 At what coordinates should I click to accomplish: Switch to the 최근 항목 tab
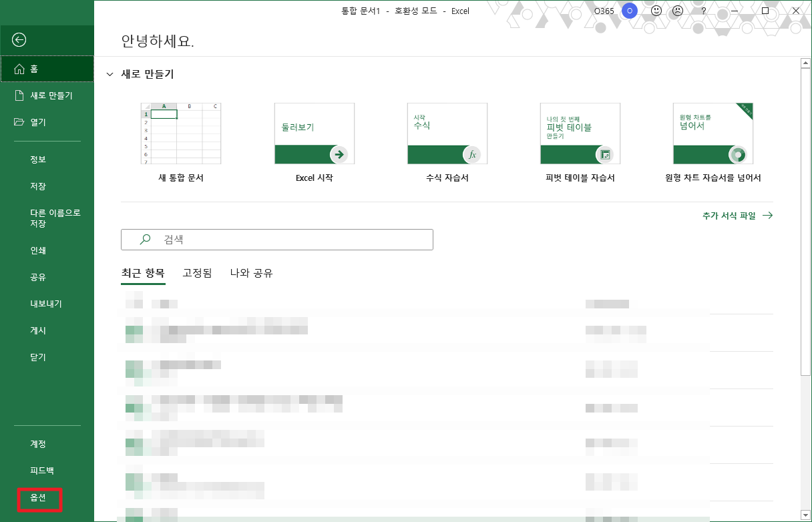pyautogui.click(x=143, y=273)
